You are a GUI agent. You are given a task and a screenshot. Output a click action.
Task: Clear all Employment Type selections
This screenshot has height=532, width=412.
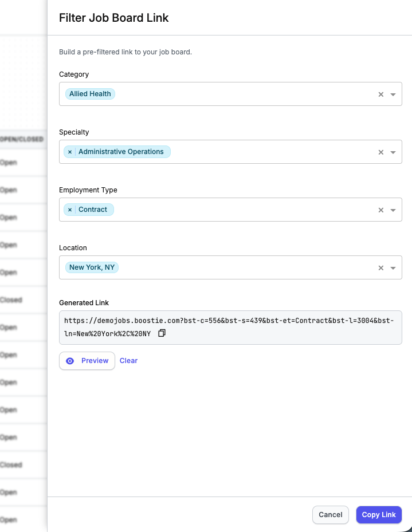tap(380, 210)
